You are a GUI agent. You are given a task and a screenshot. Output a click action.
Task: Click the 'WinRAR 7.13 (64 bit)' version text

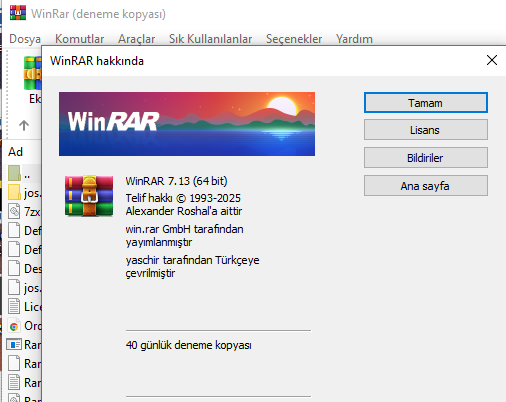click(176, 181)
